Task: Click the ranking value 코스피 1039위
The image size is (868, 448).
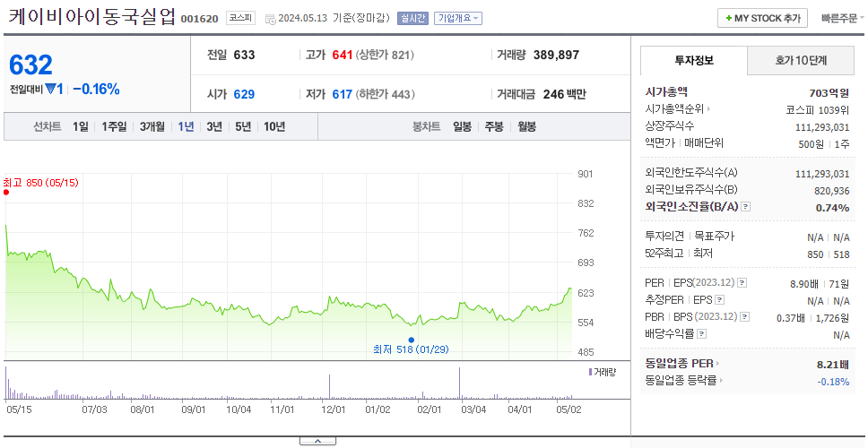Action: pos(818,109)
